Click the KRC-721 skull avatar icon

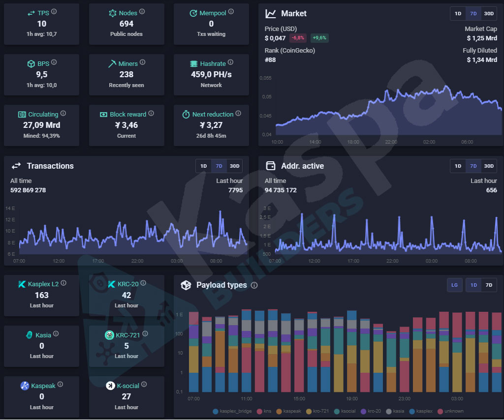tap(110, 335)
